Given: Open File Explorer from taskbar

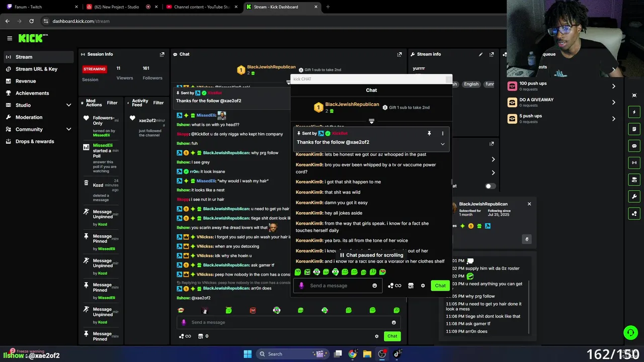Looking at the screenshot, I should coord(367,354).
